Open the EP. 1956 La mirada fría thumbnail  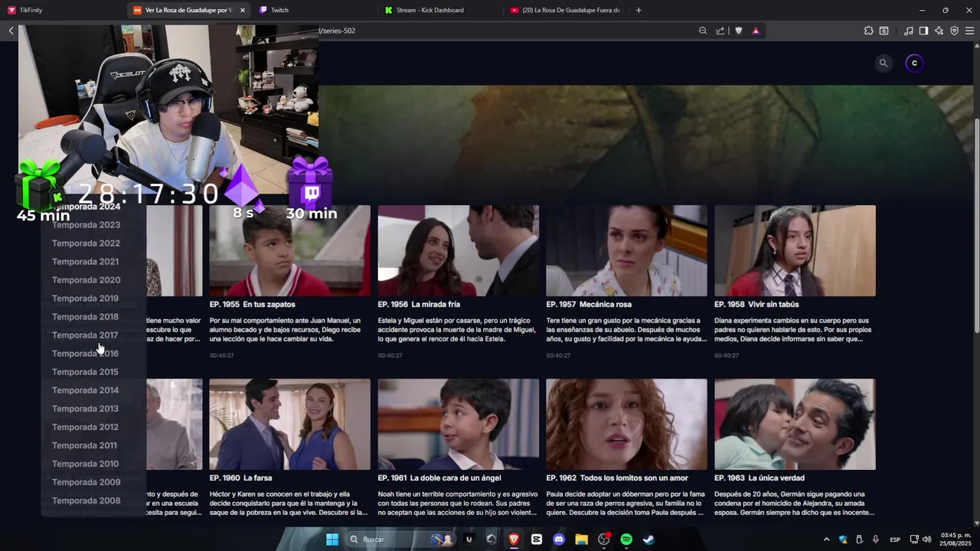point(459,250)
